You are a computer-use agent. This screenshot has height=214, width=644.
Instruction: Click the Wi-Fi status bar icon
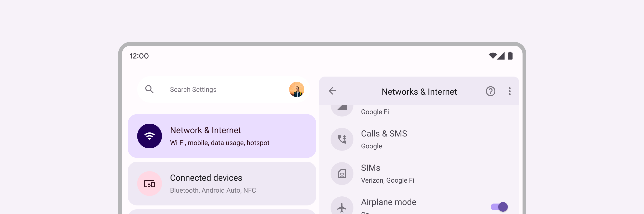492,56
